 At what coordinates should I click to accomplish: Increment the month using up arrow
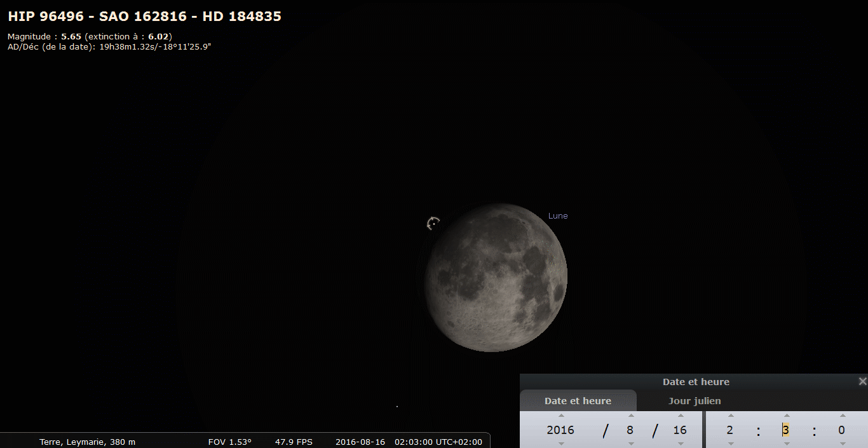(630, 416)
